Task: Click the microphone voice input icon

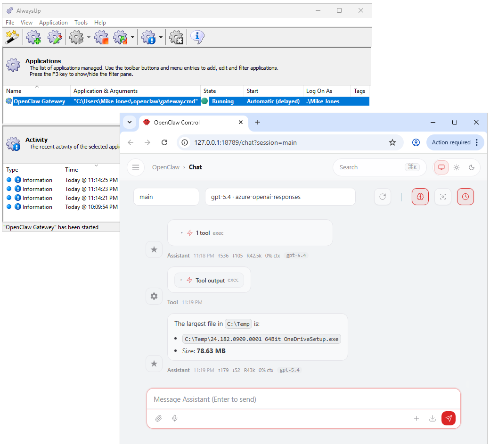Action: (x=175, y=418)
